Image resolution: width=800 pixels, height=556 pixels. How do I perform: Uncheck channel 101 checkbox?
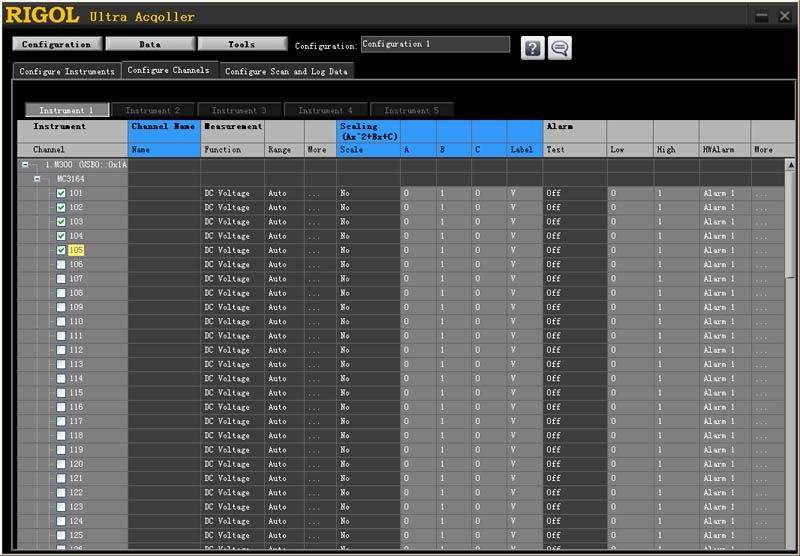(61, 194)
